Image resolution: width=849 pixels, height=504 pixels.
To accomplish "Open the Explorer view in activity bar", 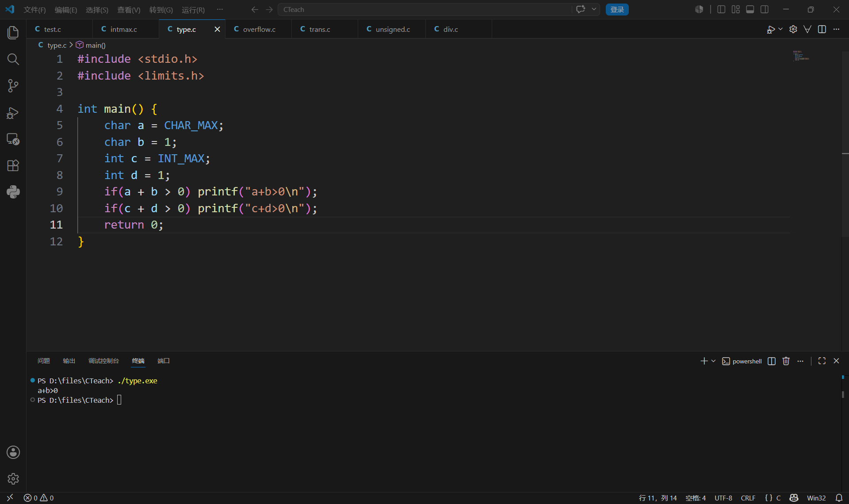I will pos(13,33).
